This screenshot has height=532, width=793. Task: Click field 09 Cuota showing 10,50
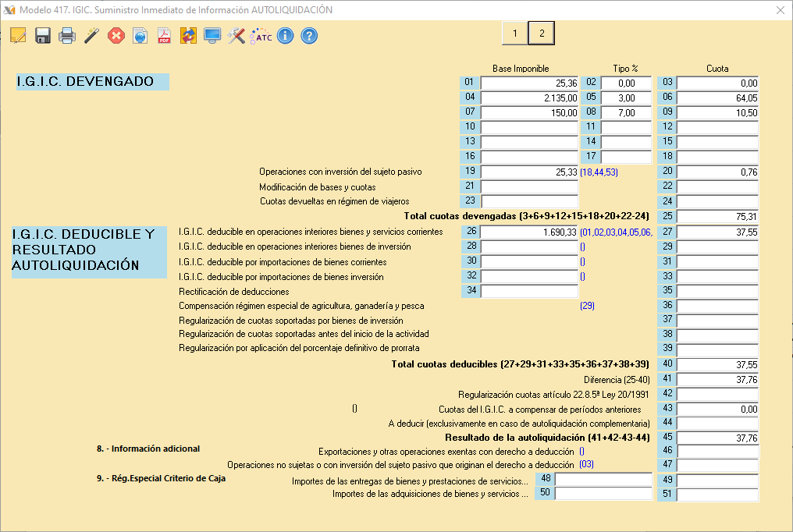tap(717, 112)
